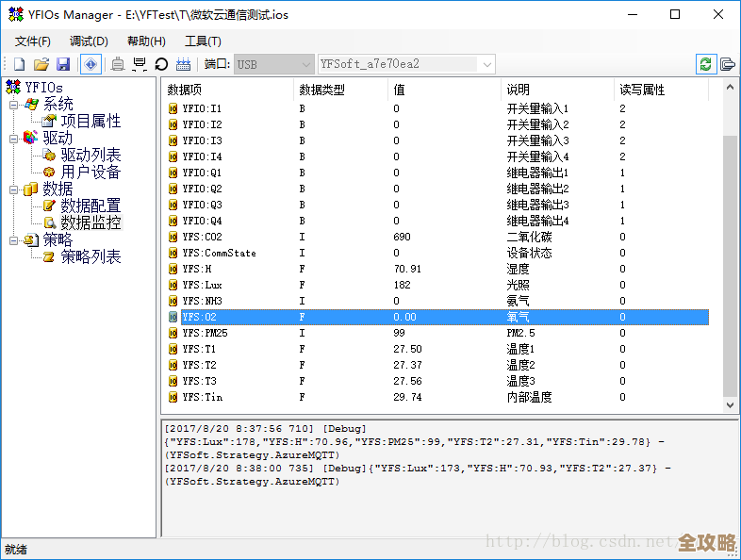Click the Open folder toolbar icon

[41, 64]
